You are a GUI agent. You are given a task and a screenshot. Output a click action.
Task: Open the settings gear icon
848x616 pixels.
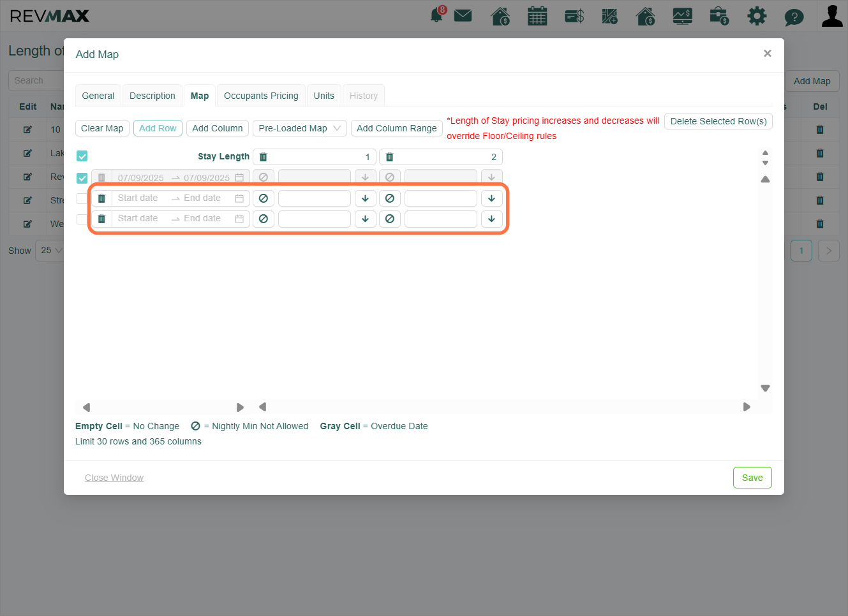tap(757, 16)
